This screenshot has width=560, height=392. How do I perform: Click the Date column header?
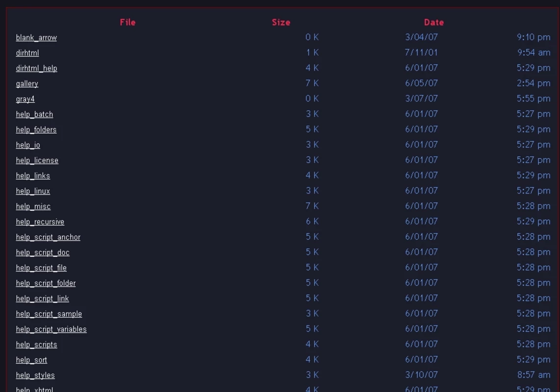[434, 22]
